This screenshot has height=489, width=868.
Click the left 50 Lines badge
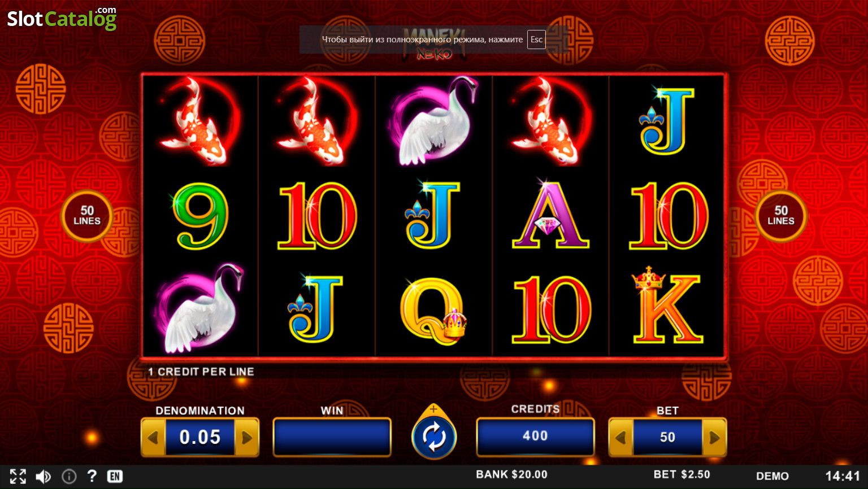point(87,216)
